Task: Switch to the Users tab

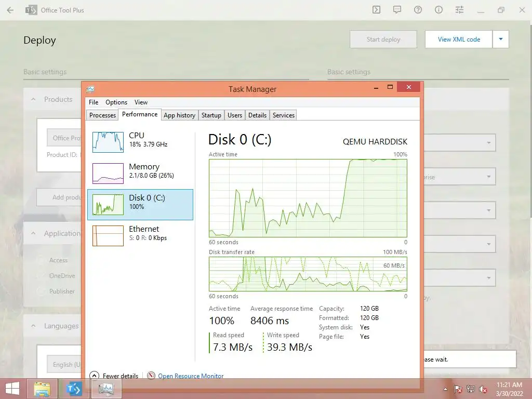Action: pyautogui.click(x=235, y=115)
